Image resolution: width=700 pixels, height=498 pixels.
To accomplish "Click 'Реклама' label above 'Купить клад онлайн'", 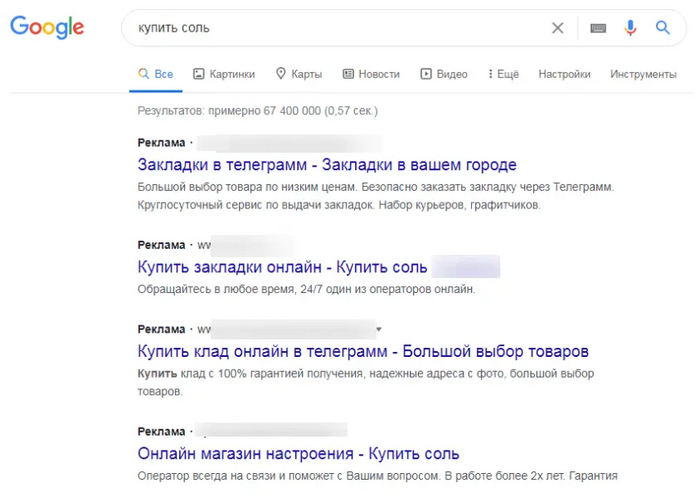I will (x=161, y=329).
